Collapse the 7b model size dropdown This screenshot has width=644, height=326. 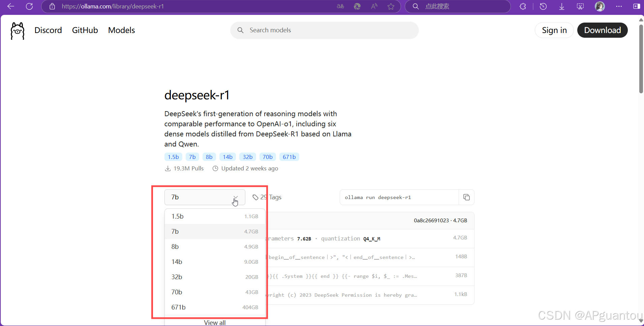pos(205,197)
